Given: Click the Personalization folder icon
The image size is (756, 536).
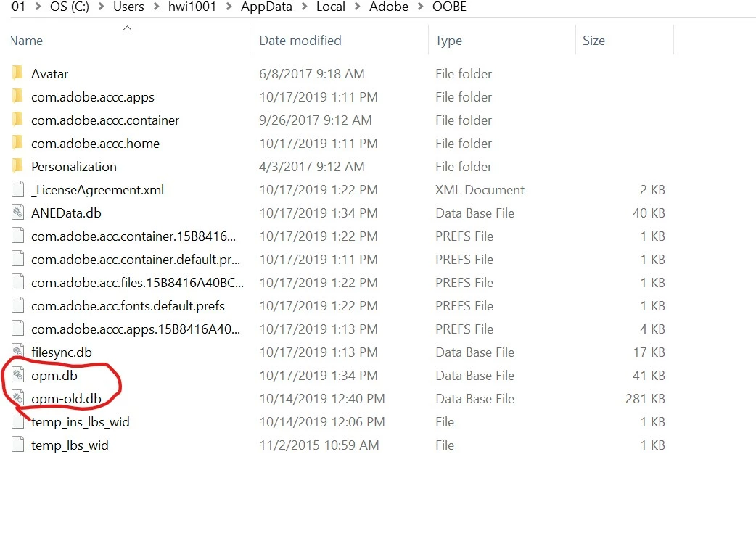Looking at the screenshot, I should click(x=17, y=166).
